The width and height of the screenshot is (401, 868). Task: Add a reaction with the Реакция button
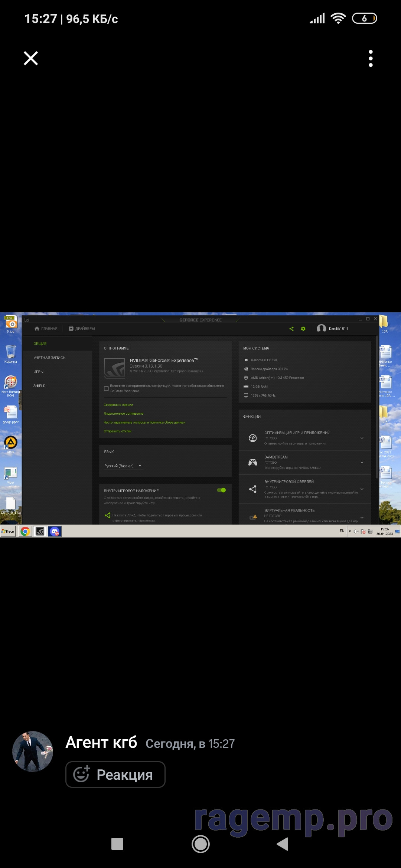click(x=115, y=774)
